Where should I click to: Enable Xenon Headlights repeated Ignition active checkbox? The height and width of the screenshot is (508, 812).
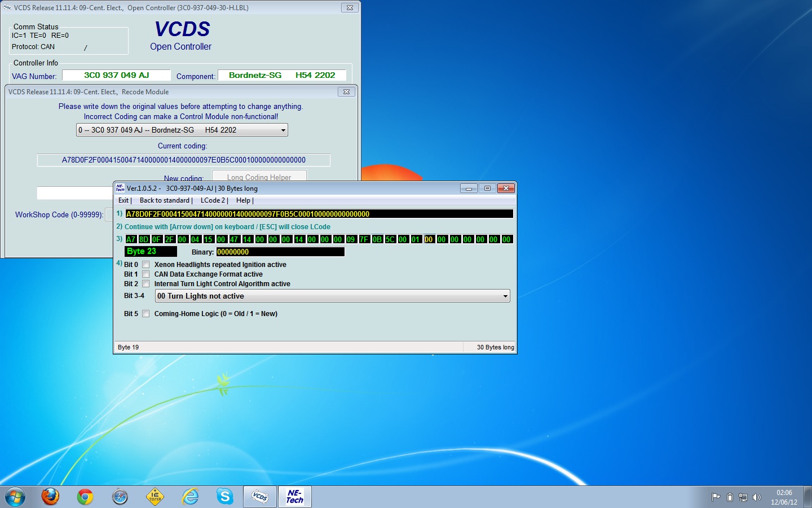(146, 264)
